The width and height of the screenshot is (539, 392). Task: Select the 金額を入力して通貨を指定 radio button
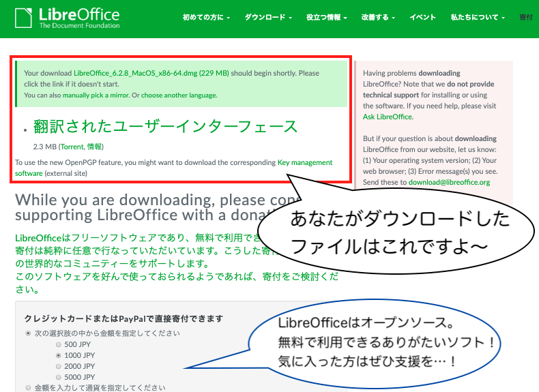[x=28, y=388]
